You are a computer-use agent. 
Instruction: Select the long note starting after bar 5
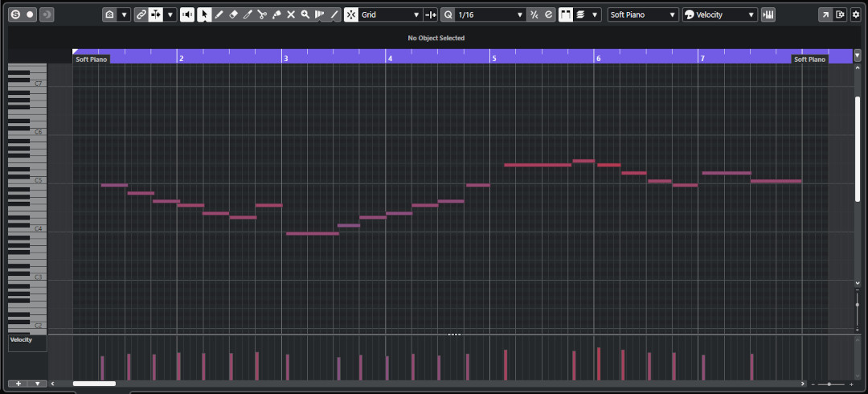click(538, 165)
